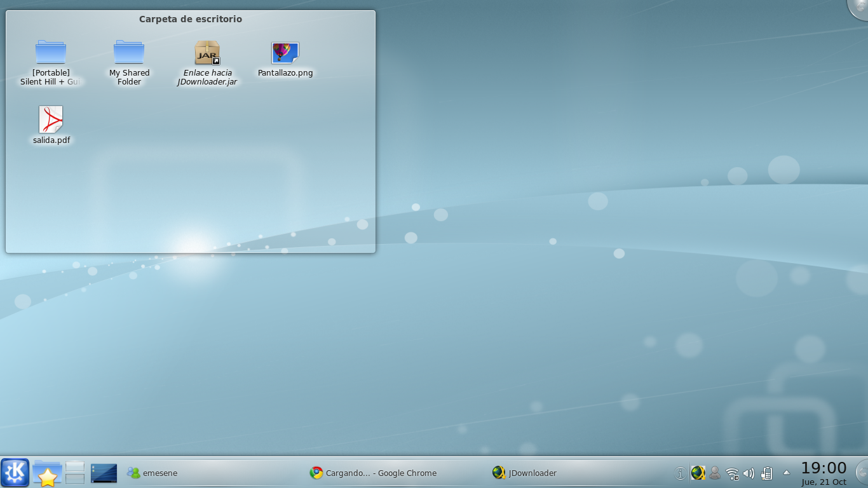Click the Show Desktop panel icon
This screenshot has width=868, height=488.
pos(104,473)
